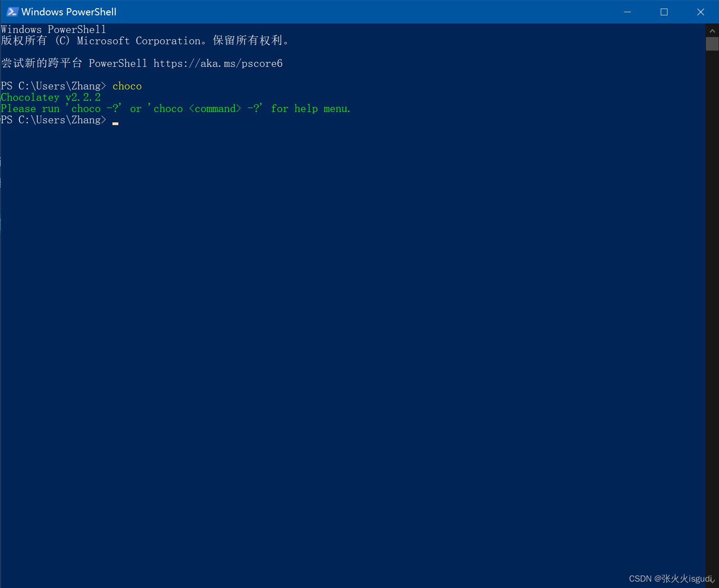Click the last 'PS C:\Users\Zhang>' prompt

click(53, 120)
